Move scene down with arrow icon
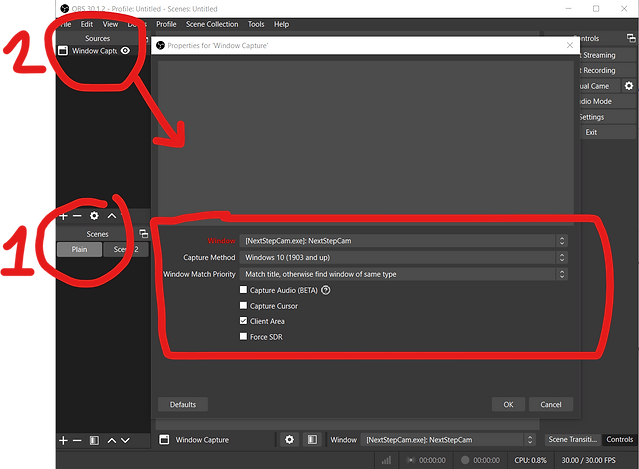 (125, 440)
